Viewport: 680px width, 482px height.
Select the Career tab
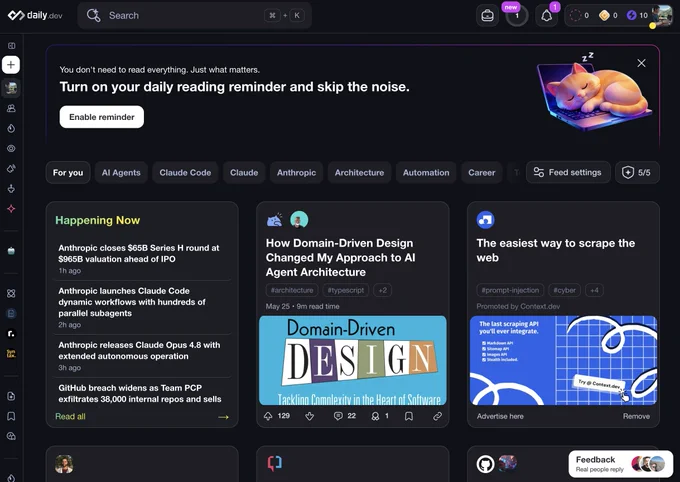(x=481, y=172)
